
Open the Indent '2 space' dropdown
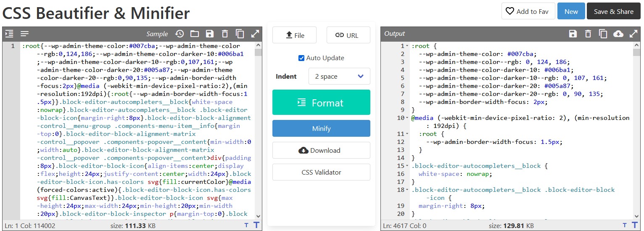(x=339, y=76)
